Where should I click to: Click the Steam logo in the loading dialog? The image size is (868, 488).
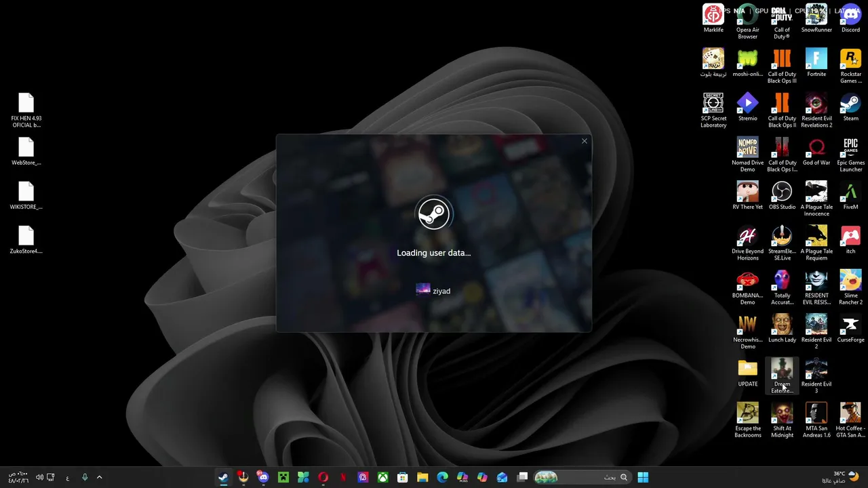click(434, 214)
